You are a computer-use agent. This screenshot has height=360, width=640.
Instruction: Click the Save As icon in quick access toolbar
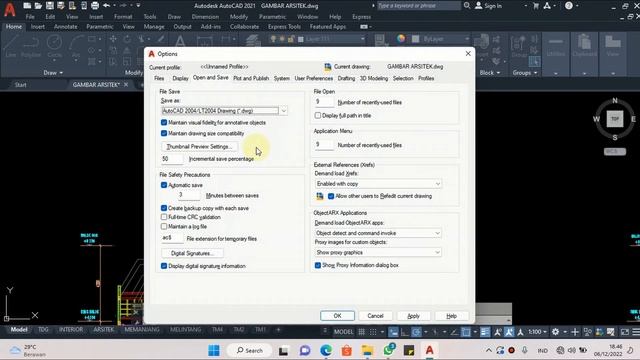61,6
